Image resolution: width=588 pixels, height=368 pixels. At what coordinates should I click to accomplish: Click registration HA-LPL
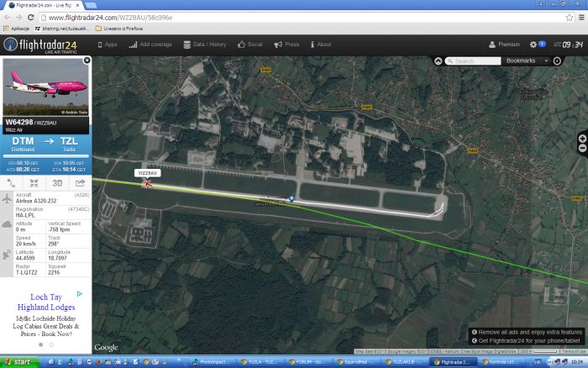[x=25, y=215]
